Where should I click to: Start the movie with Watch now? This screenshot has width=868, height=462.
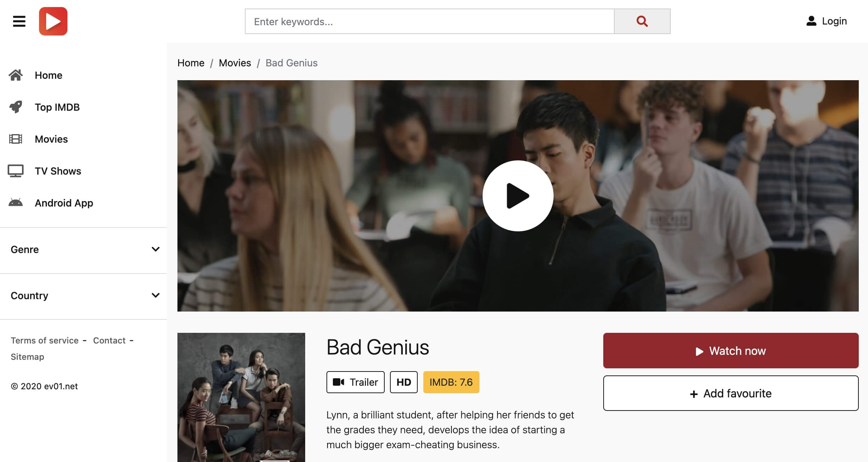click(x=731, y=351)
